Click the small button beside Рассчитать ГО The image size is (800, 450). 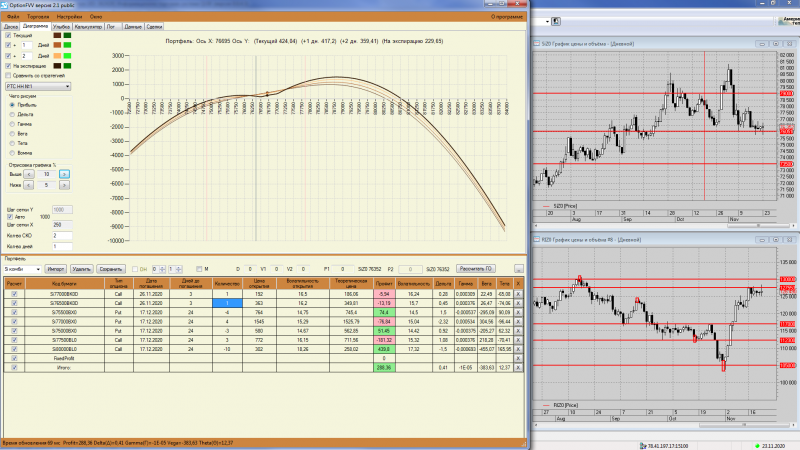[x=518, y=269]
